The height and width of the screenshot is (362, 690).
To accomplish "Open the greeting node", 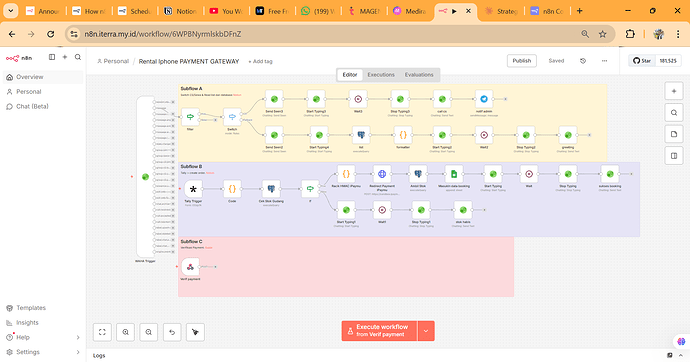I will 568,135.
